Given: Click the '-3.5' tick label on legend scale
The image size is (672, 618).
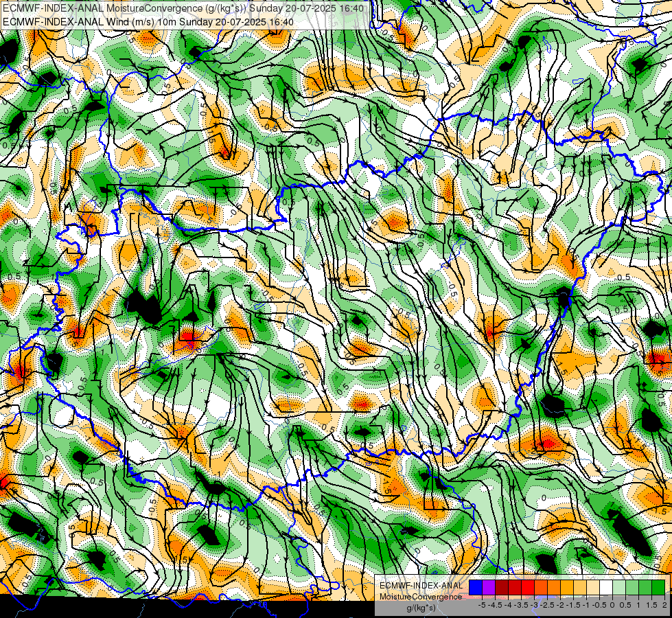Looking at the screenshot, I should pos(522,605).
